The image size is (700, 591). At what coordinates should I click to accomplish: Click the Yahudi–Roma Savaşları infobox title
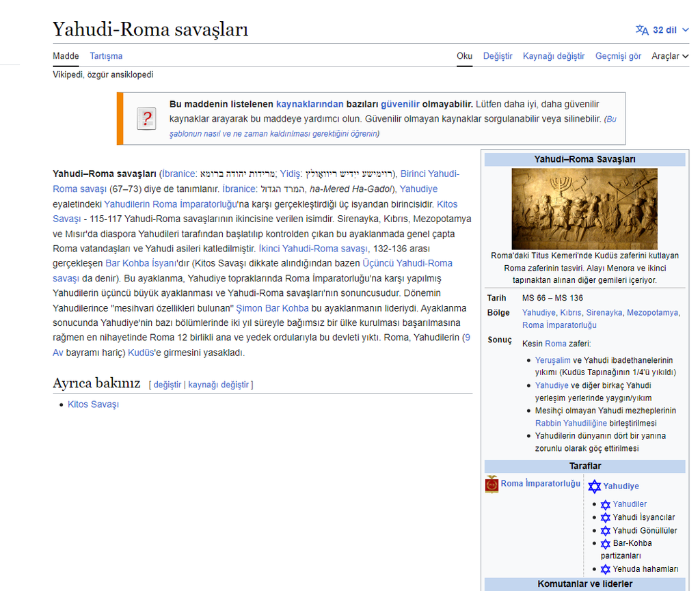tap(585, 159)
